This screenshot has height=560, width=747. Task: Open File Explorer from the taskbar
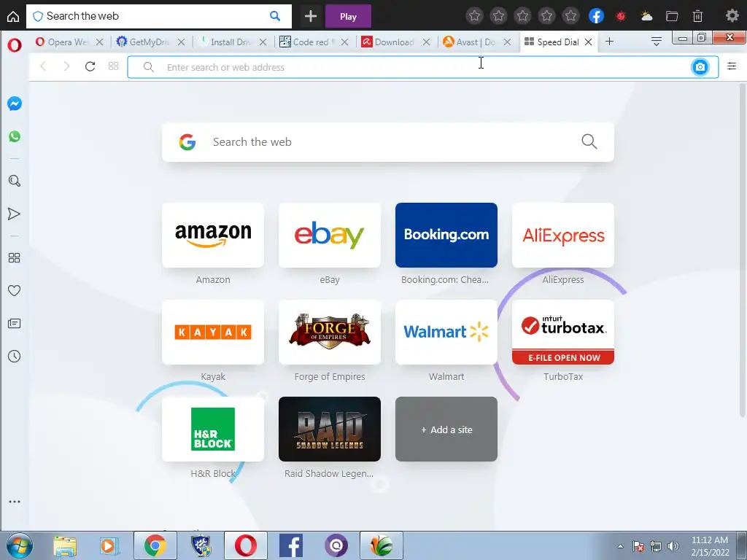65,545
